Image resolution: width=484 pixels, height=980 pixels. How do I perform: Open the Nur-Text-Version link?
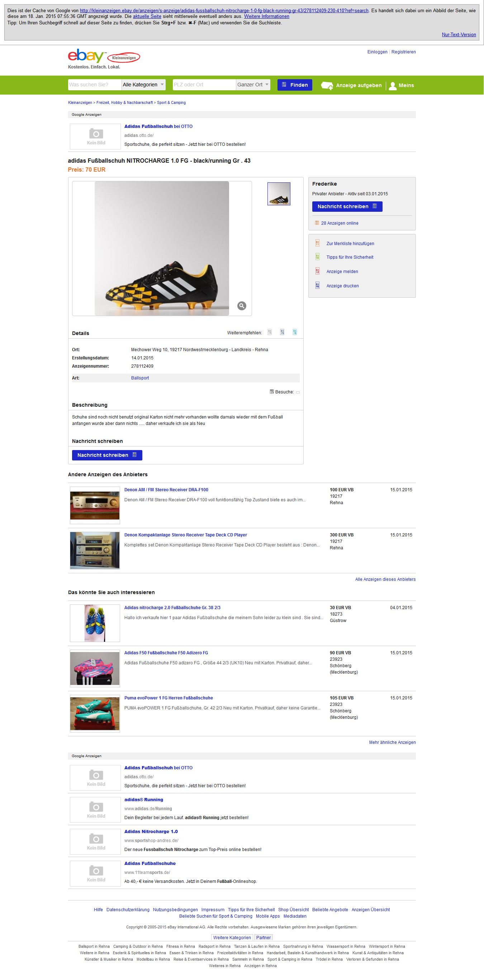459,35
